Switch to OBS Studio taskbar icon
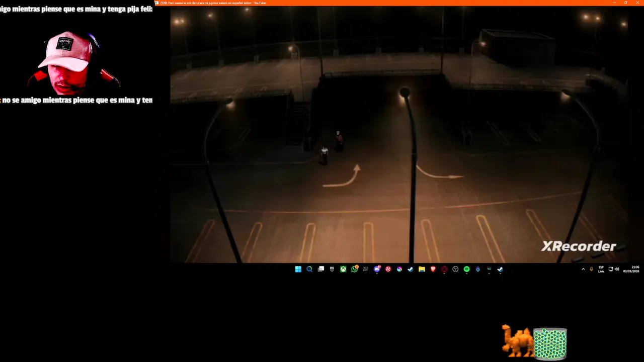644x362 pixels. coord(455,269)
